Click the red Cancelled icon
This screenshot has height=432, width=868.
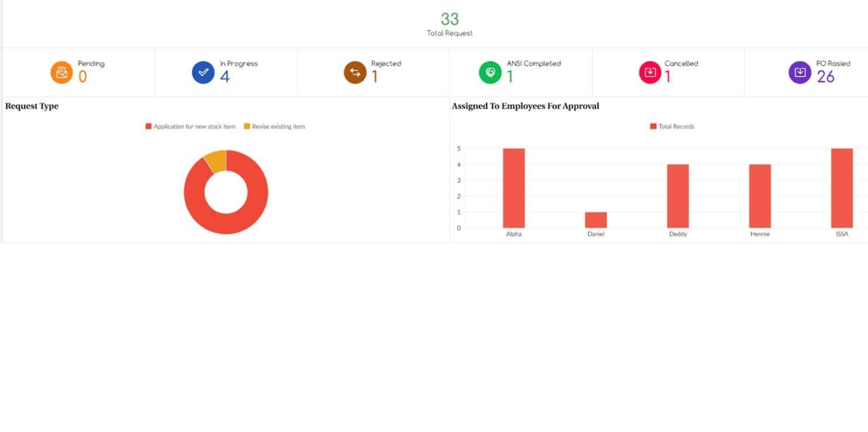tap(650, 73)
